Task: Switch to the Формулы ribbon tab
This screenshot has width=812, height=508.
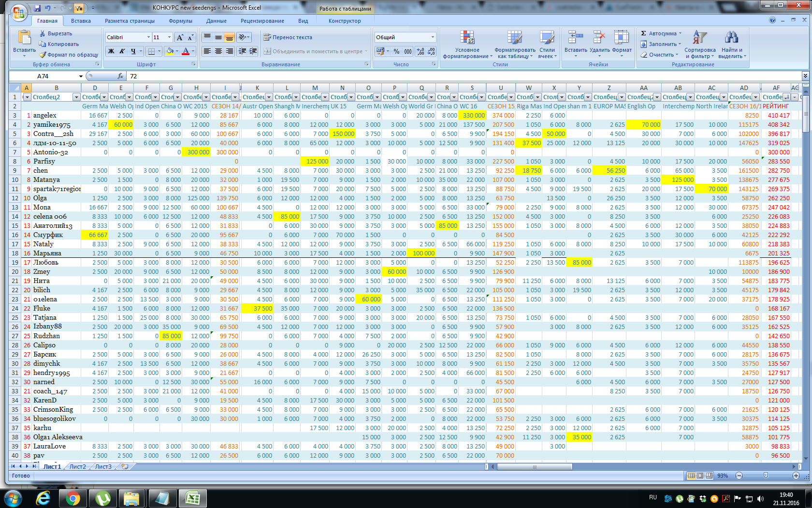Action: pyautogui.click(x=180, y=21)
